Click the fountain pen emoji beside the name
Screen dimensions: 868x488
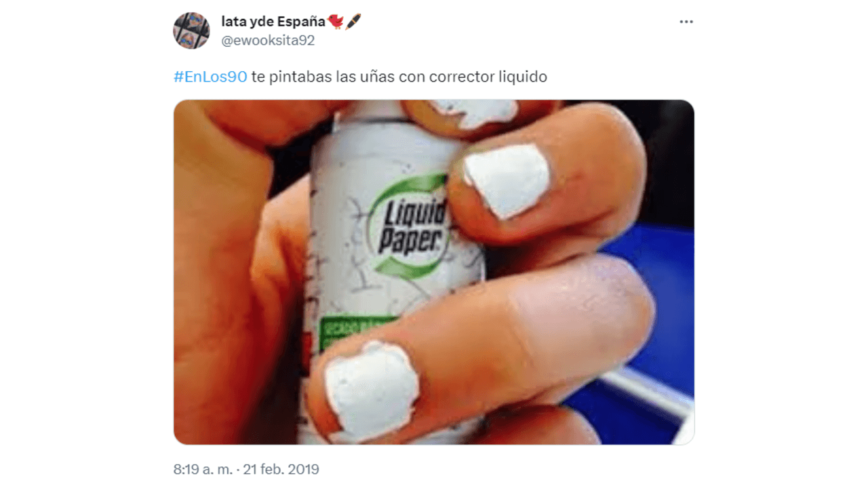tap(353, 22)
